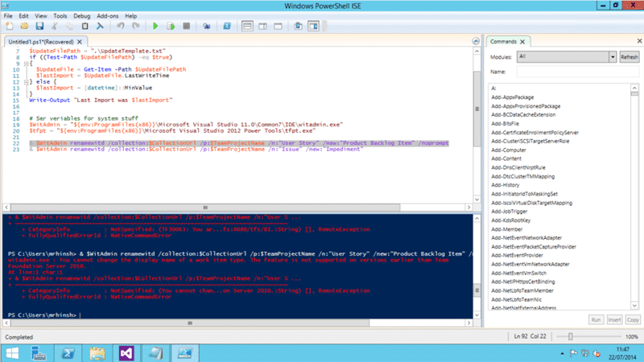Open the Tools menu

(x=60, y=16)
